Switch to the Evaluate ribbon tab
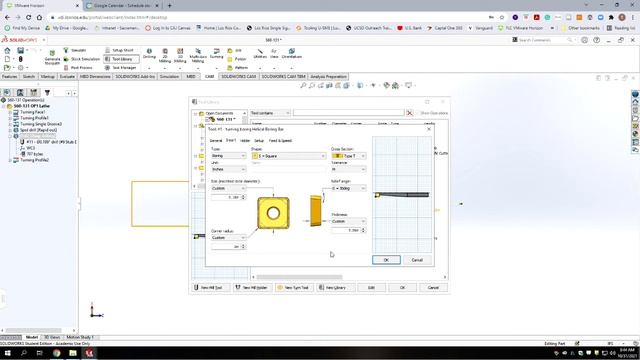The width and height of the screenshot is (640, 360). click(67, 76)
